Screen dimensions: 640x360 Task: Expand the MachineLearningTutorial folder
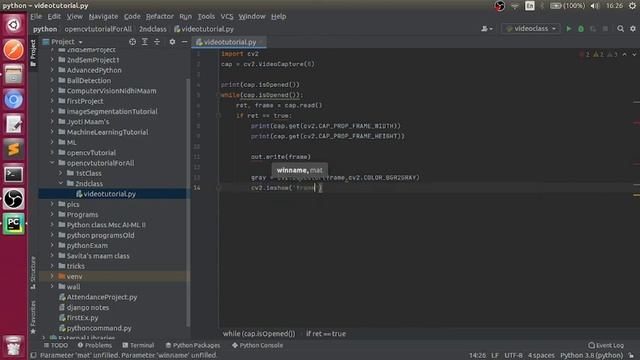click(52, 132)
